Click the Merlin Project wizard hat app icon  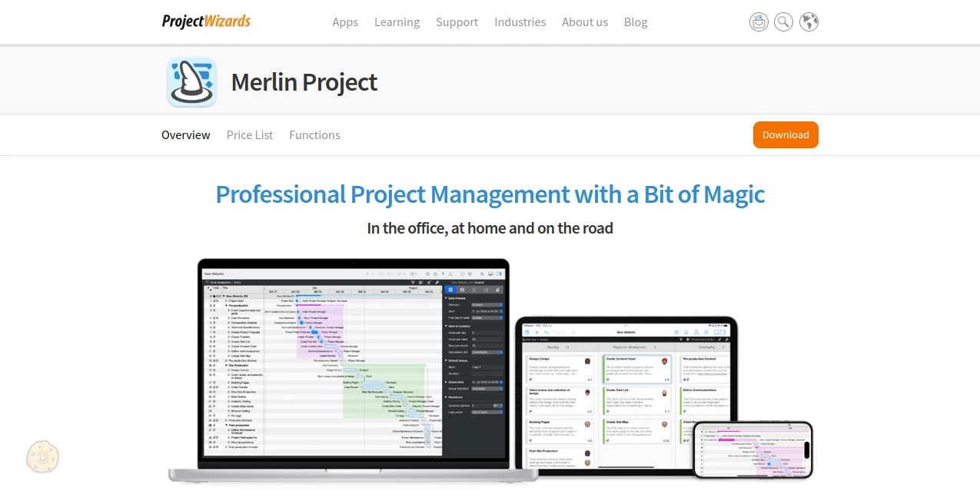[x=191, y=81]
